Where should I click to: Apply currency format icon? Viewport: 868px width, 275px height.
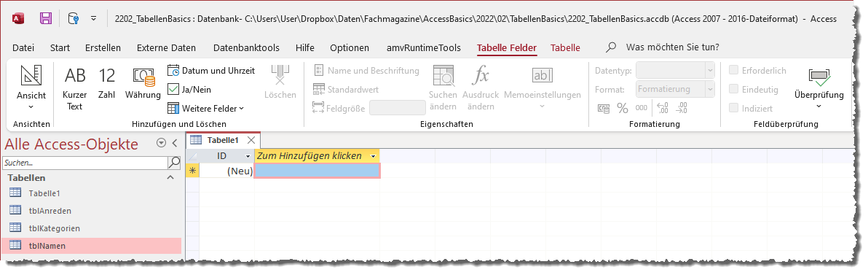pos(604,108)
